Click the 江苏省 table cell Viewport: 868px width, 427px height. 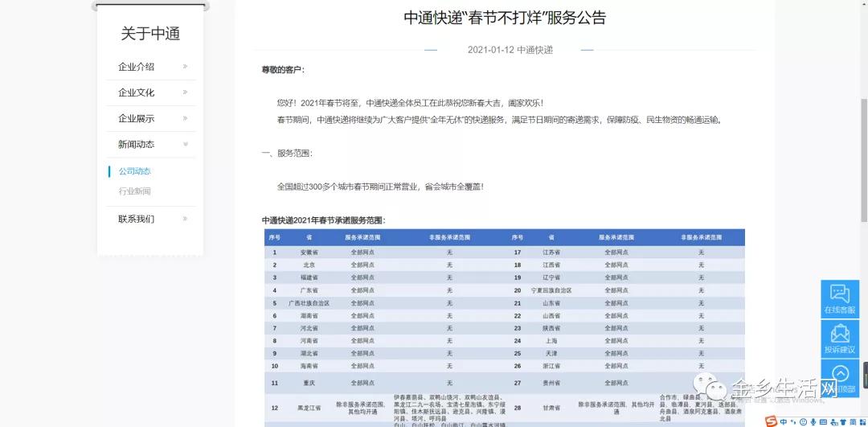point(551,252)
